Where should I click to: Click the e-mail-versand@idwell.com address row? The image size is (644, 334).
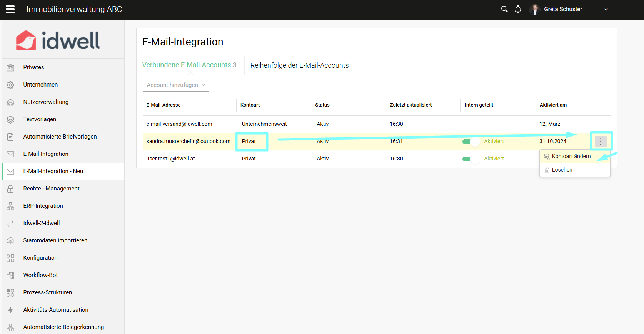coord(179,124)
